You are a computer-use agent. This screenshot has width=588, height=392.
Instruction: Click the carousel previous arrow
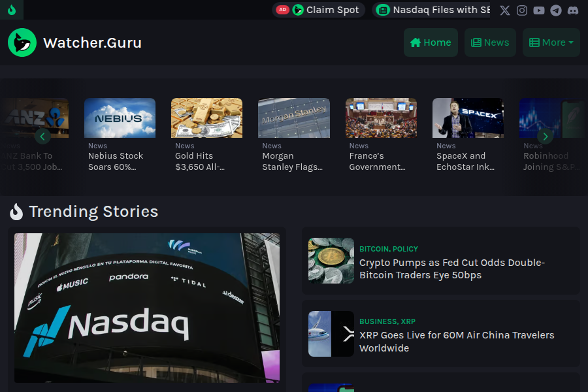pyautogui.click(x=42, y=136)
